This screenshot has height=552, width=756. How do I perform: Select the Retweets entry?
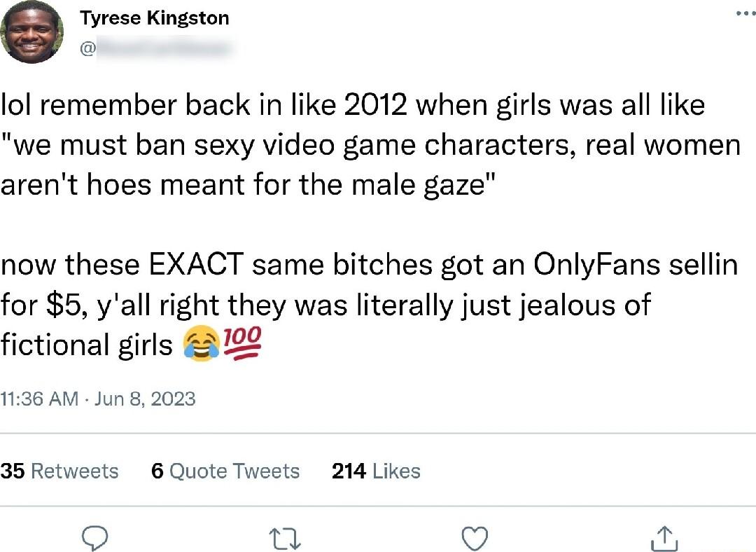tap(59, 471)
